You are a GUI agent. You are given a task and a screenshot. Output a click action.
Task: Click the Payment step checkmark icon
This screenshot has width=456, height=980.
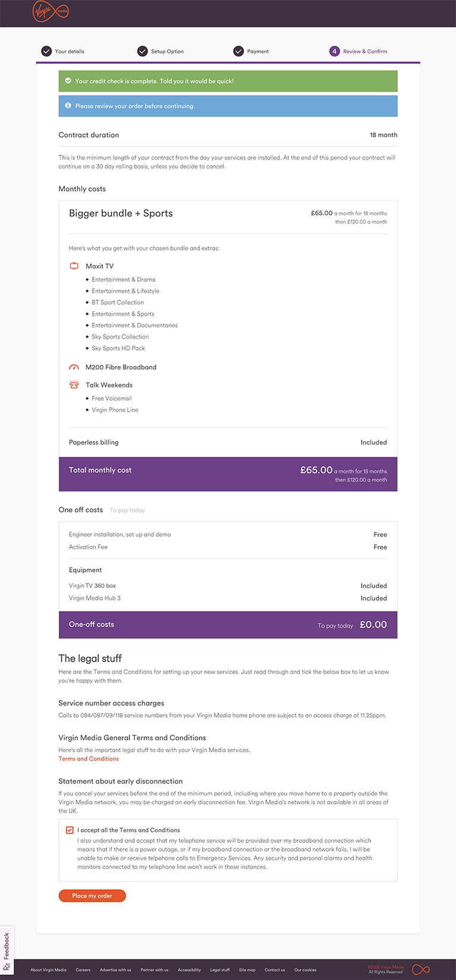(239, 52)
